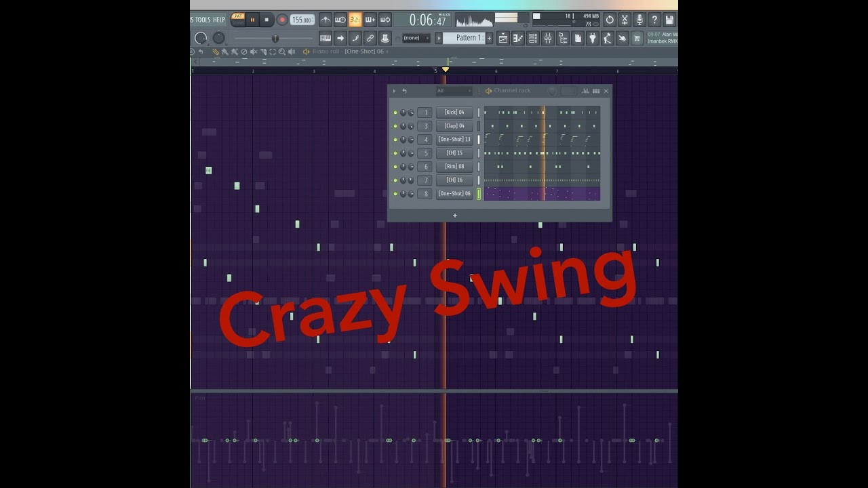
Task: Select the Delete tool in piano roll toolbar
Action: (x=244, y=52)
